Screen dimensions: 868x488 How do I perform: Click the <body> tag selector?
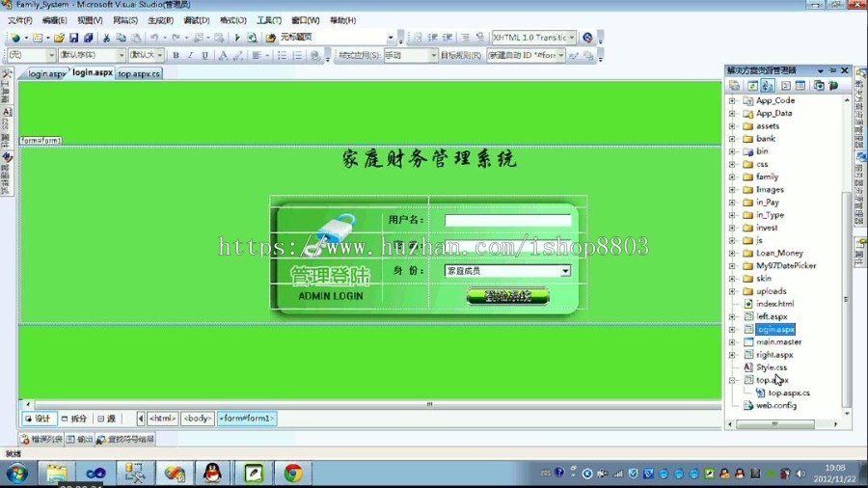point(197,419)
